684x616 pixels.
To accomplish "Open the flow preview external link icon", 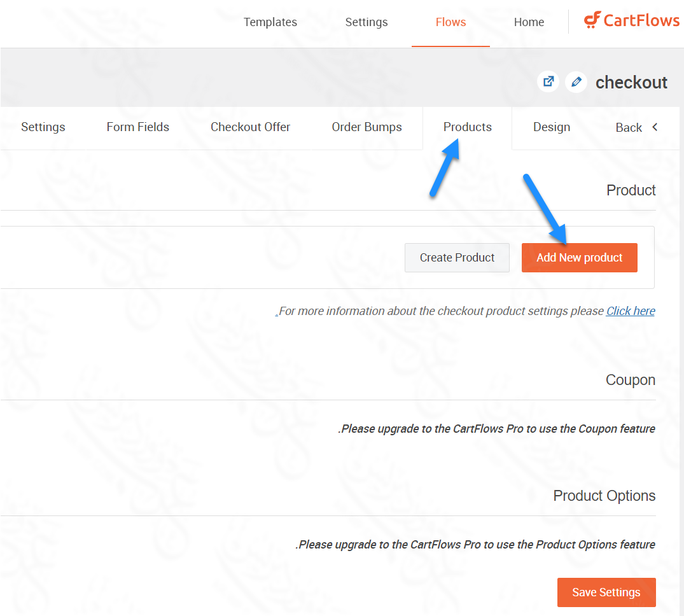I will [x=548, y=82].
